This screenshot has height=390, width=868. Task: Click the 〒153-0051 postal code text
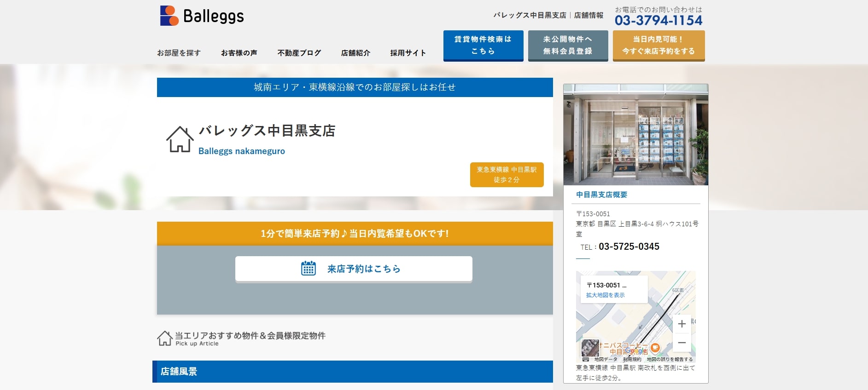(593, 214)
